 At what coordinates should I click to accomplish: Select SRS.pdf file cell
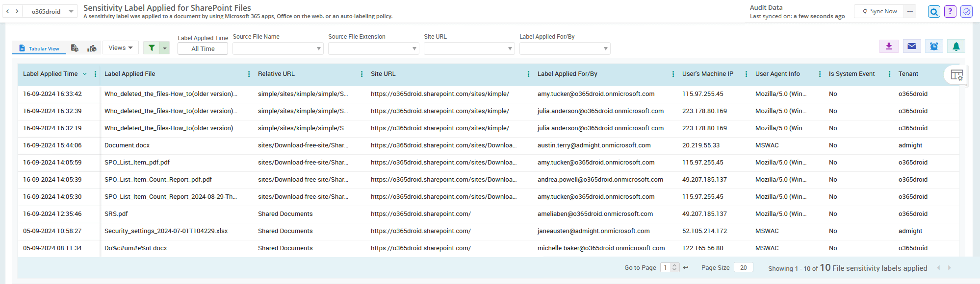tap(116, 214)
